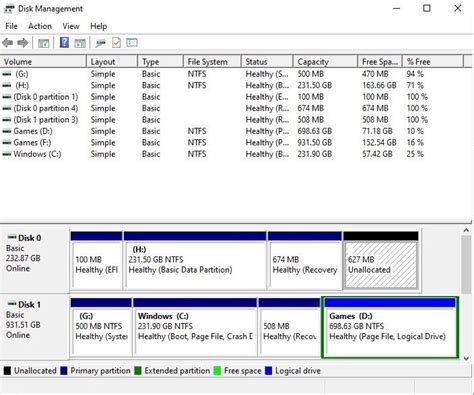474x395 pixels.
Task: Click scroll up arrow in disk pane
Action: [x=466, y=230]
